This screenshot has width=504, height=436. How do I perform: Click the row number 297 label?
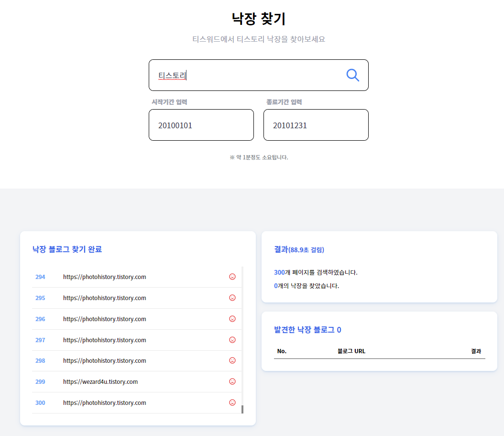[40, 340]
